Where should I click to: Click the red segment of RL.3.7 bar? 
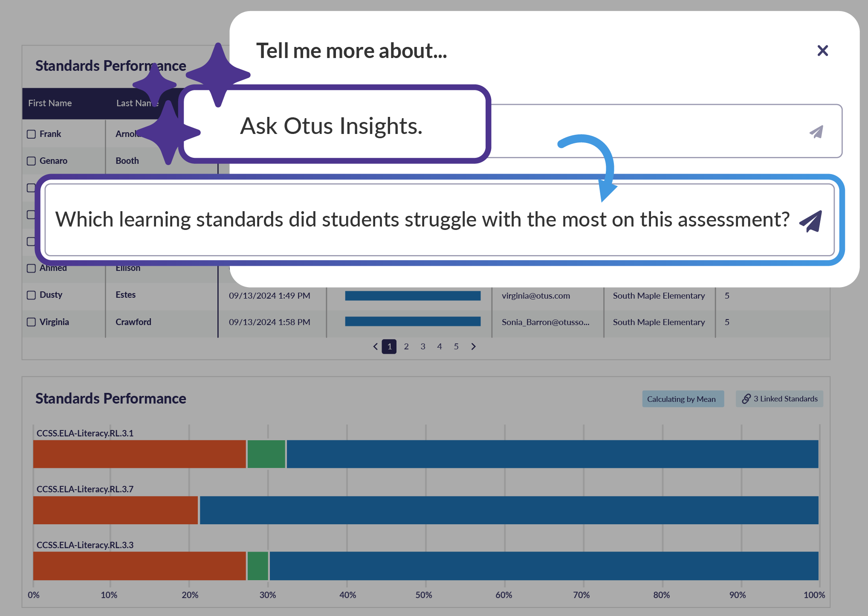[115, 510]
